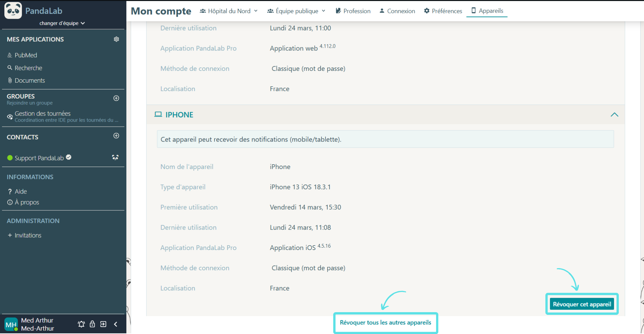Open the Aide help page
Viewport: 644px width, 334px height.
pos(20,192)
